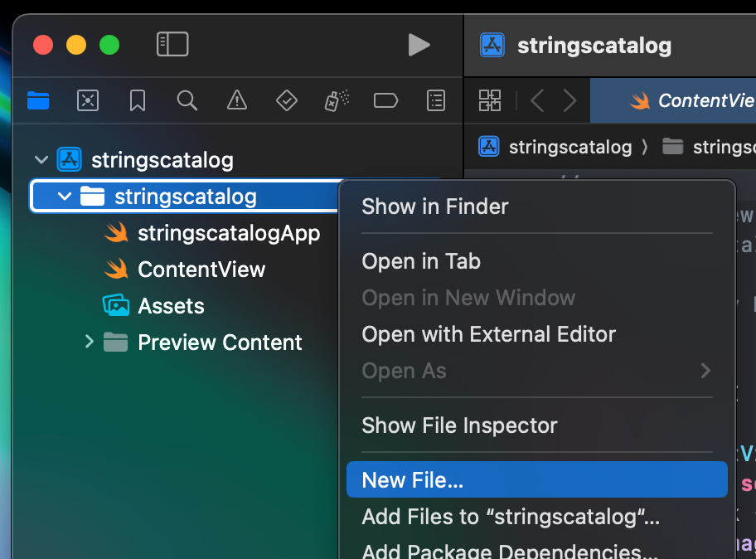This screenshot has width=756, height=559.
Task: Click "Show File Inspector" entry
Action: [x=459, y=425]
